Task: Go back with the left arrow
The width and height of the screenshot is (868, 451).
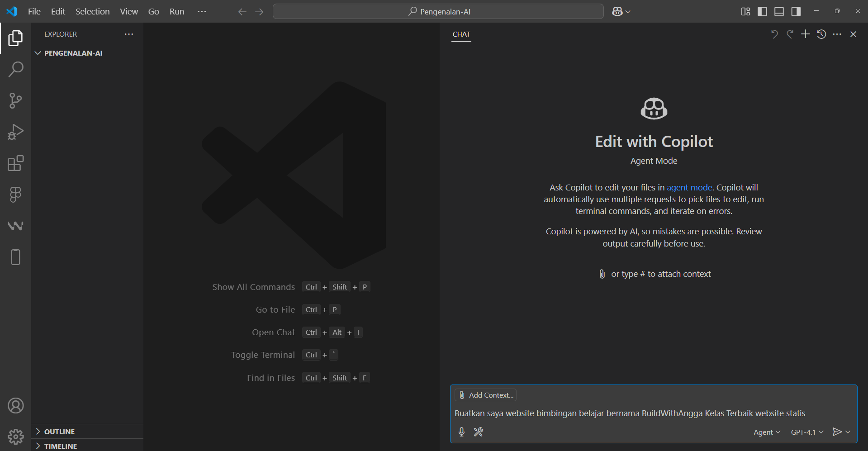Action: [x=242, y=12]
